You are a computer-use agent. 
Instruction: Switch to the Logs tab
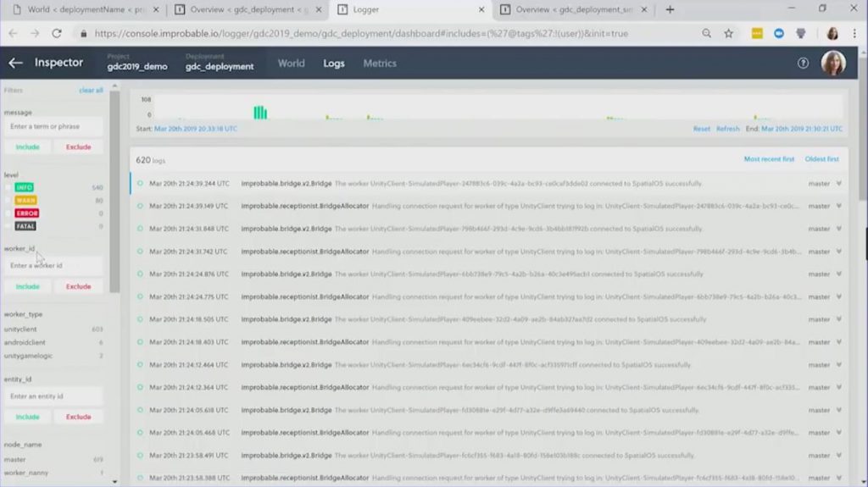[x=334, y=64]
